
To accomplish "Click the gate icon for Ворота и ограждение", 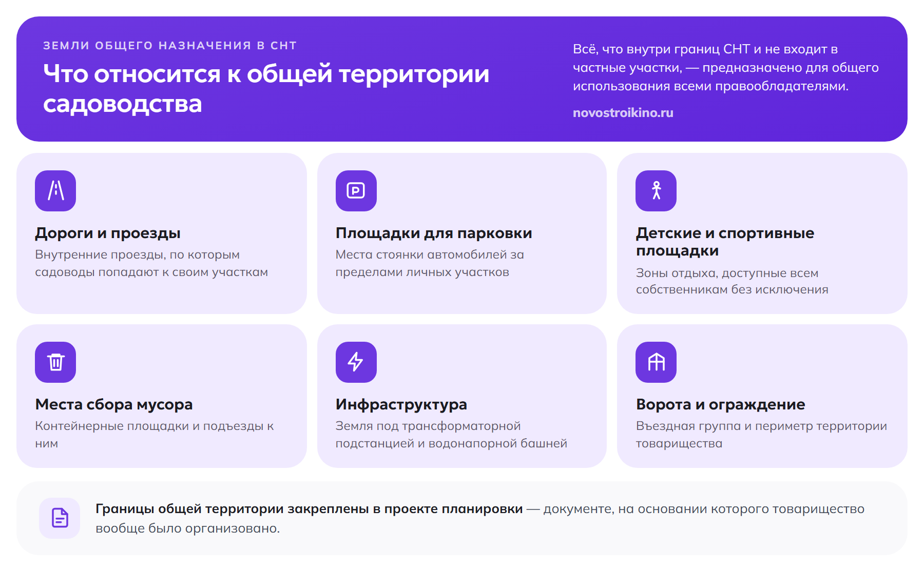I will (x=656, y=362).
